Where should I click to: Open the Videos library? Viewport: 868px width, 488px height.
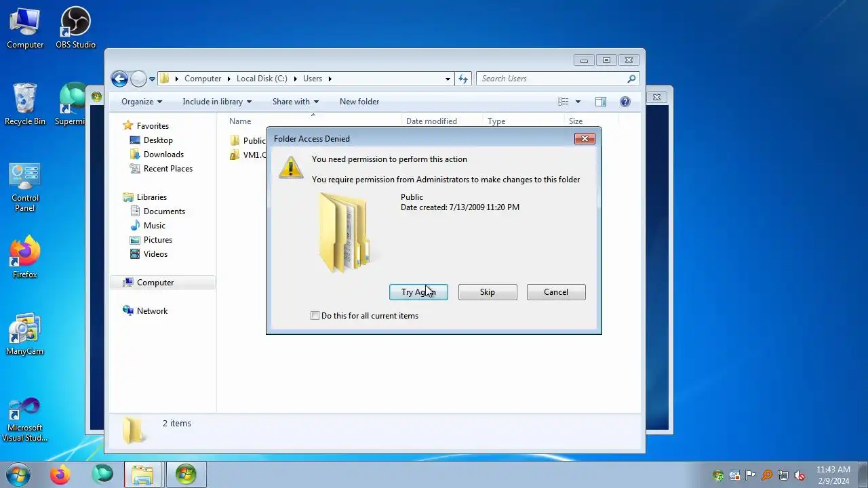point(155,254)
